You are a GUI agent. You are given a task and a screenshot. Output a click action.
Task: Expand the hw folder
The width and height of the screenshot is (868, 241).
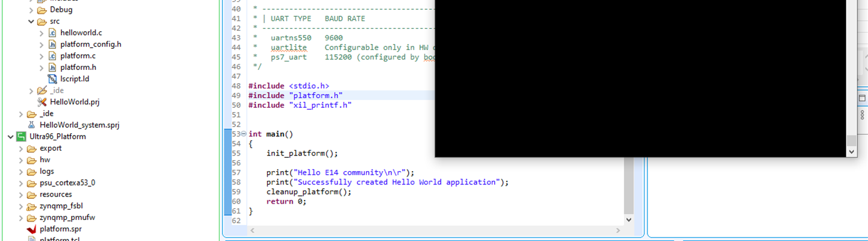tap(21, 160)
